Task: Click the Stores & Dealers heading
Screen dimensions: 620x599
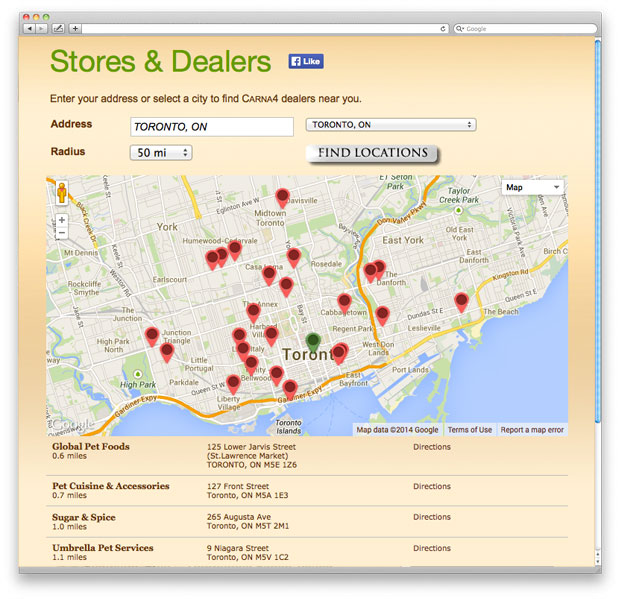Action: click(x=161, y=62)
